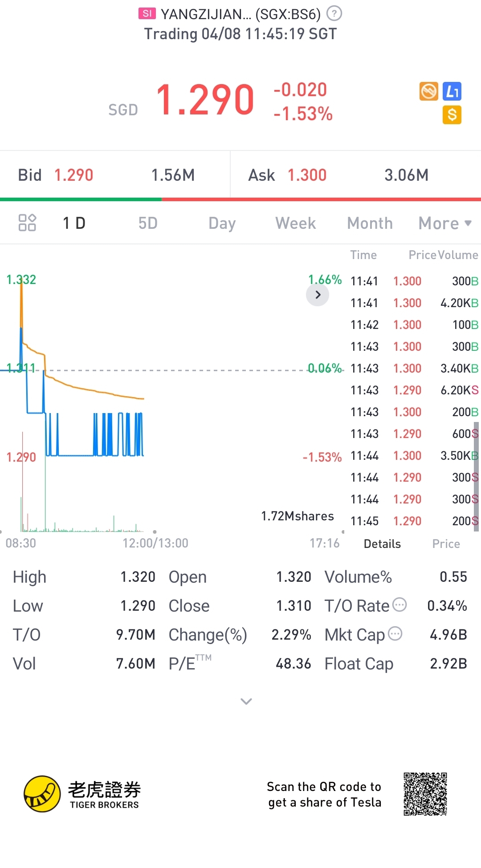
Task: Switch to the Price distribution view
Action: coord(446,544)
